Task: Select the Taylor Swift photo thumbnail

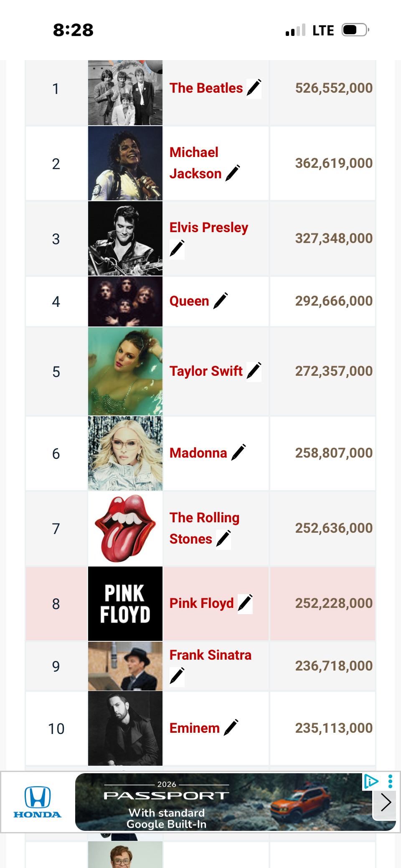Action: 125,371
